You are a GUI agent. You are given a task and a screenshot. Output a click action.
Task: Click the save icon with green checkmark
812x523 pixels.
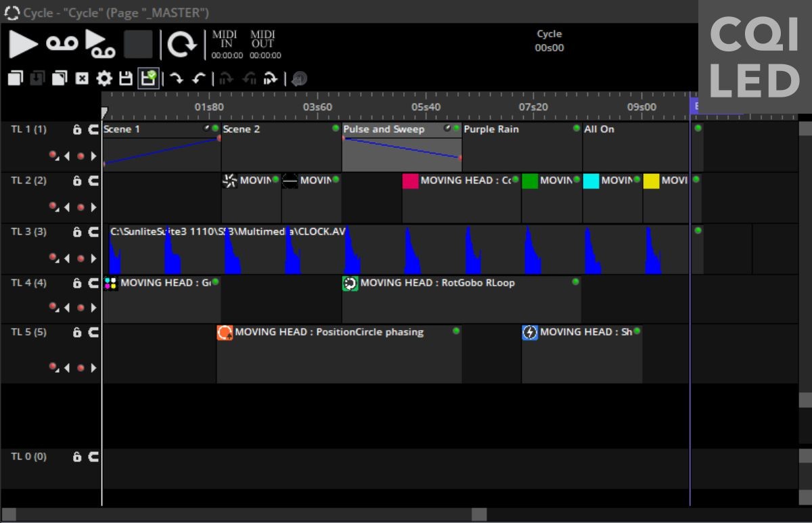pyautogui.click(x=148, y=78)
